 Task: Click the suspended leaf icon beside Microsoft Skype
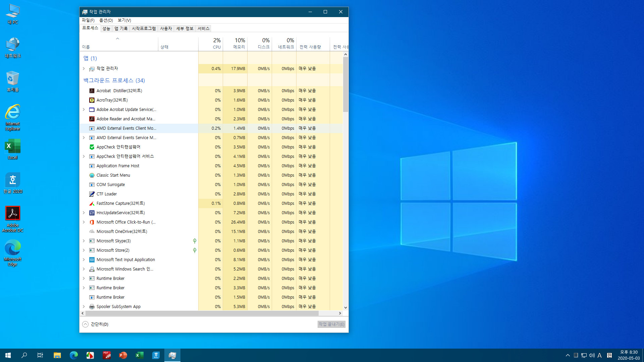pyautogui.click(x=195, y=241)
